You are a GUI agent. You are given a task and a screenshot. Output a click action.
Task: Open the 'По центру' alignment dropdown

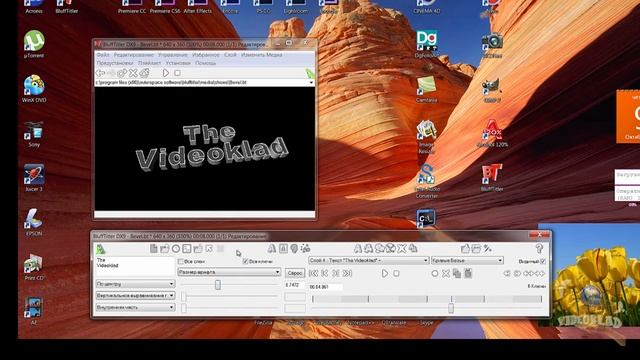click(135, 284)
